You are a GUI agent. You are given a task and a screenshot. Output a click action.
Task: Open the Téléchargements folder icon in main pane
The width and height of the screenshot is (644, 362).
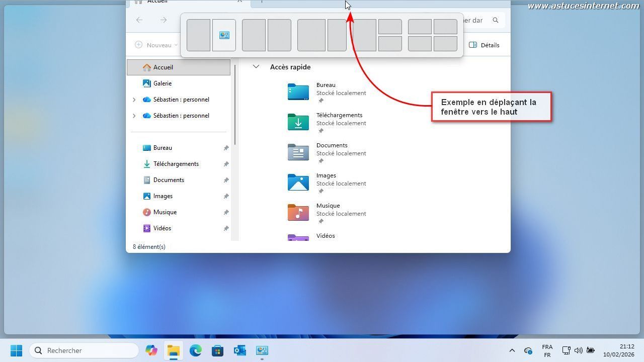tap(298, 122)
